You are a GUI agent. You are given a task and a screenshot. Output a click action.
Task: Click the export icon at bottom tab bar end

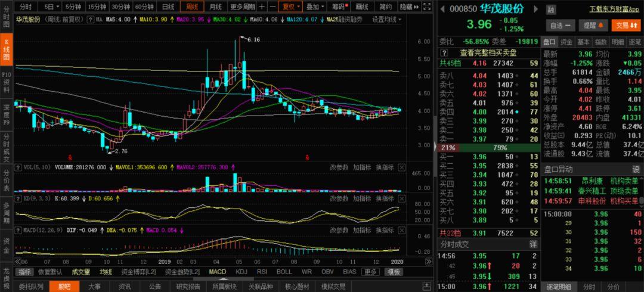pyautogui.click(x=426, y=286)
